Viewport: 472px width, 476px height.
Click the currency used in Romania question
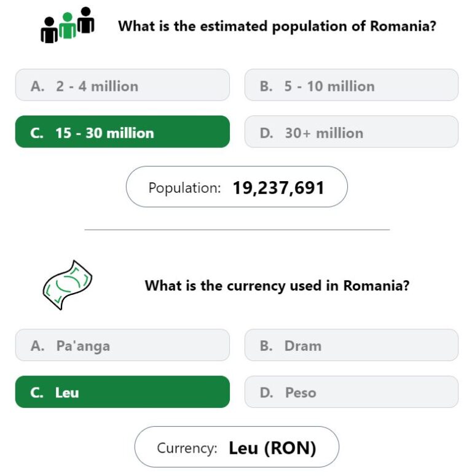[277, 286]
